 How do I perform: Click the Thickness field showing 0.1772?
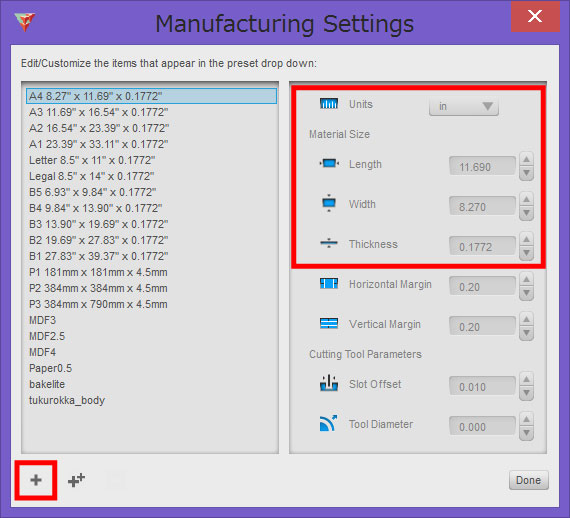(x=482, y=246)
